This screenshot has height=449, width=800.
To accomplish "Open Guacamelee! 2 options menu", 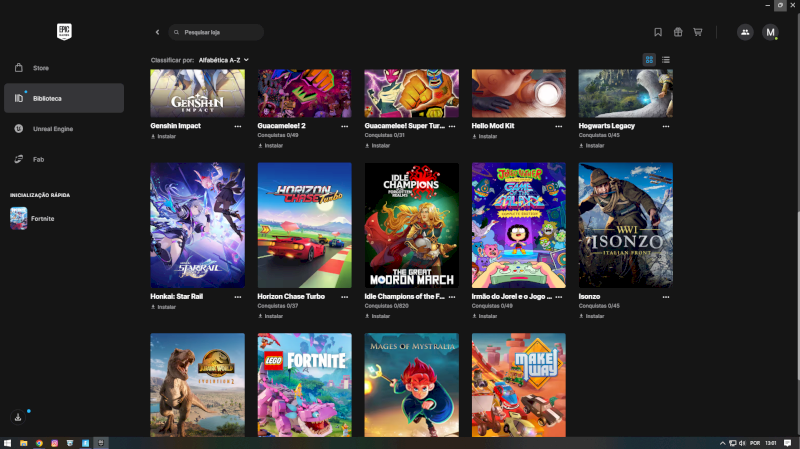I will click(x=345, y=126).
